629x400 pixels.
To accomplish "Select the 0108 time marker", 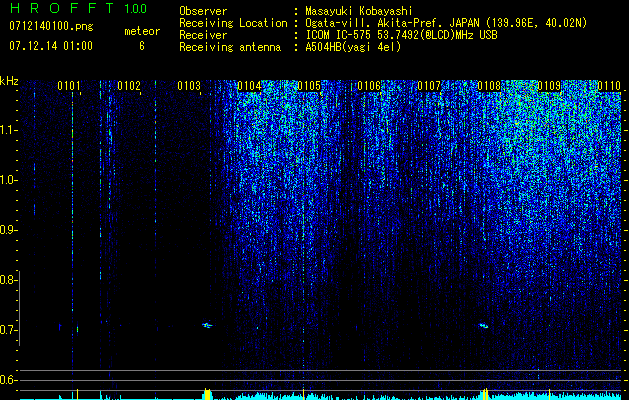I will 489,86.
